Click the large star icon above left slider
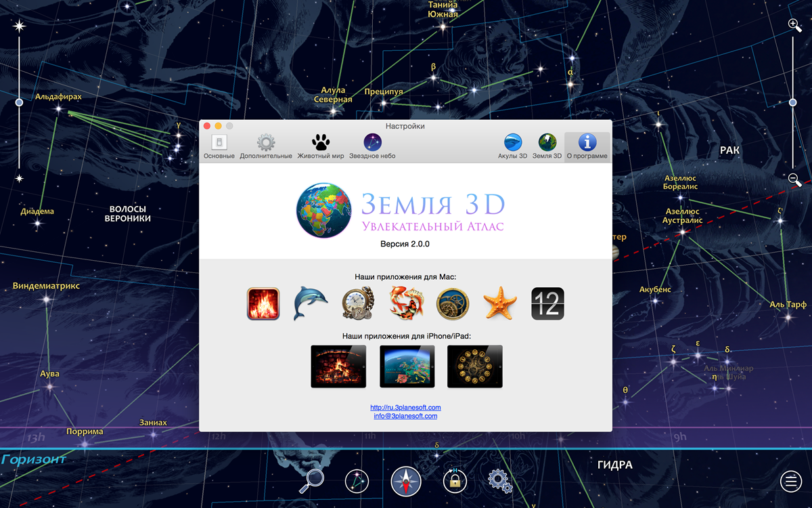812x508 pixels. [x=19, y=26]
